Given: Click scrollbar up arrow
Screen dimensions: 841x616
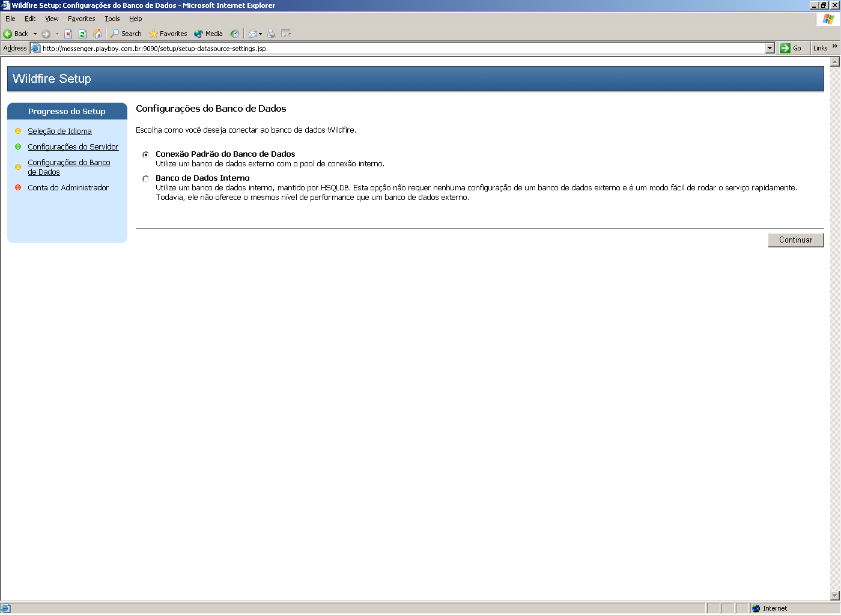Looking at the screenshot, I should 834,61.
